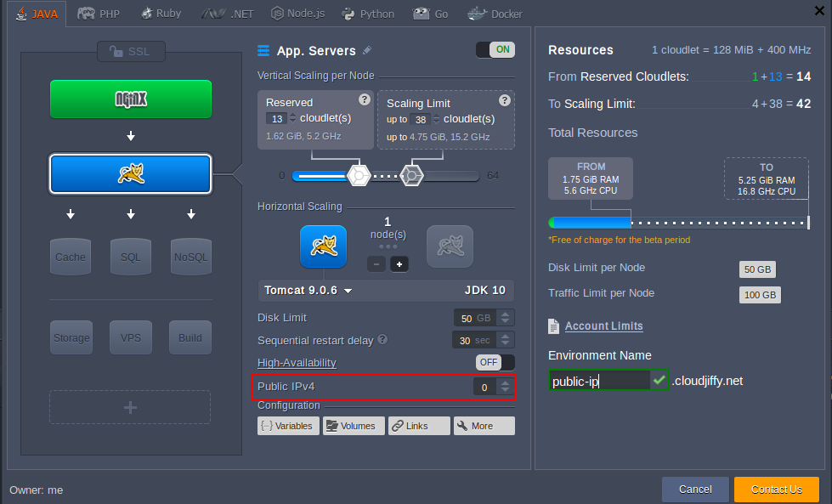Click the Reserved cloudlets number field

click(x=277, y=119)
